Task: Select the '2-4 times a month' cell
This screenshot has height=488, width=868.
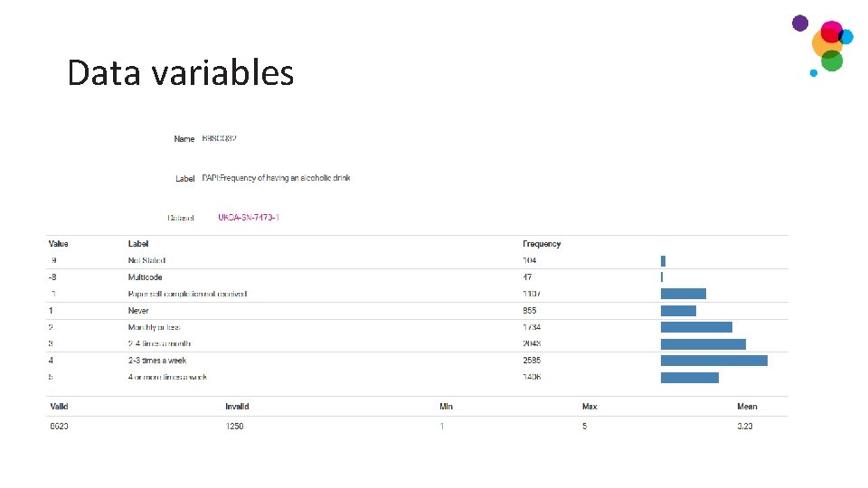Action: pos(159,343)
